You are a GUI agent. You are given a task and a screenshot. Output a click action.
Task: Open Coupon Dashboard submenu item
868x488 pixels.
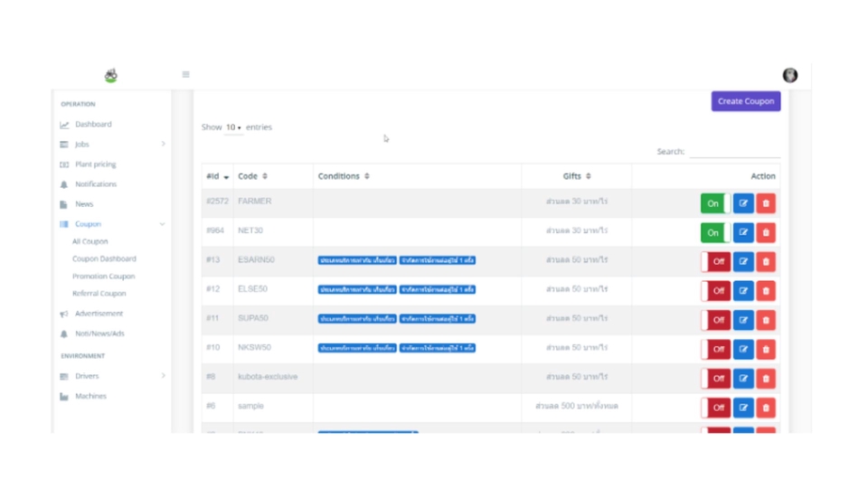point(104,259)
